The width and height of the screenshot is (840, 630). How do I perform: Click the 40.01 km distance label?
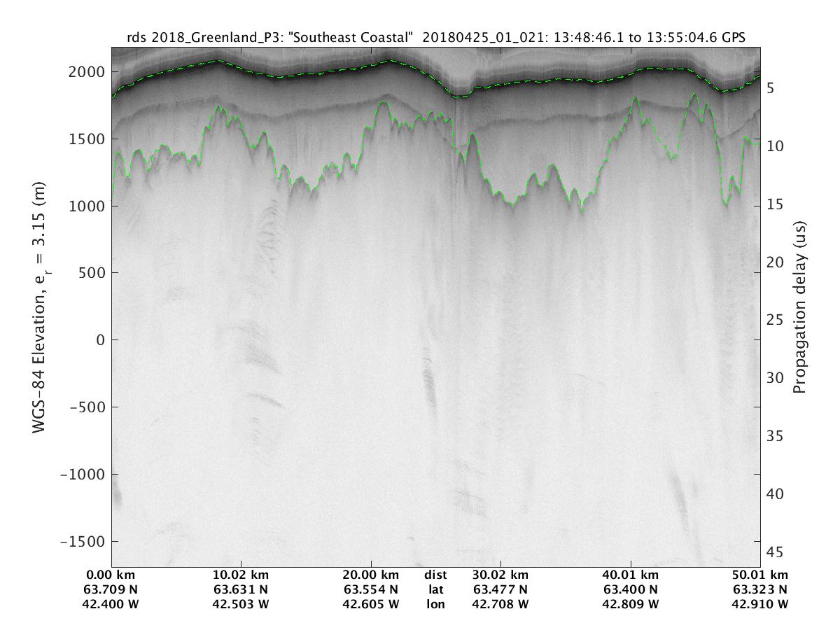[631, 575]
